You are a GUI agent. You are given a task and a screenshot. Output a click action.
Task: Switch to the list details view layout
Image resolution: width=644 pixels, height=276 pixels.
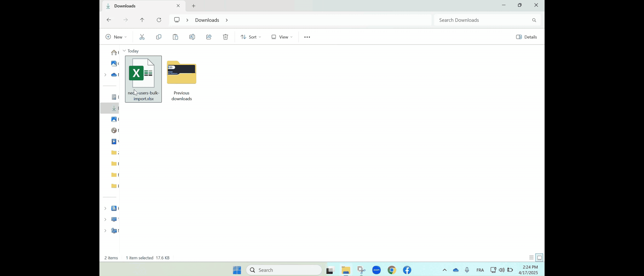[531, 258]
